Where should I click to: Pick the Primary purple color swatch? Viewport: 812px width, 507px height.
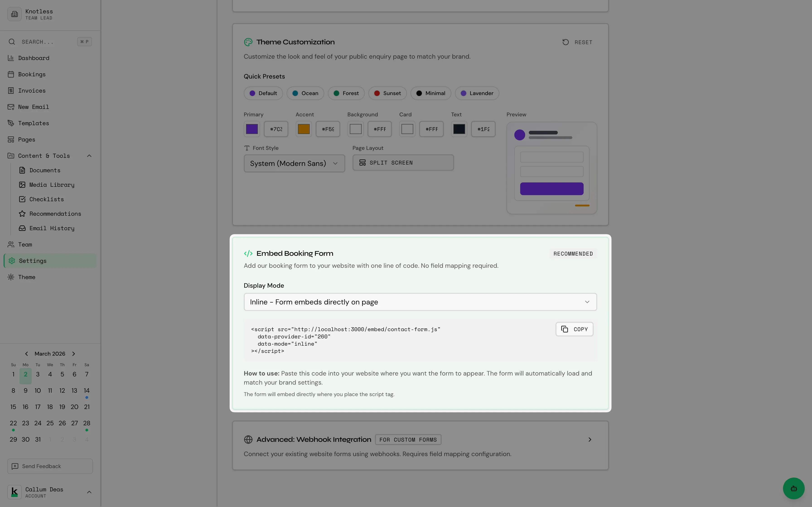click(252, 129)
